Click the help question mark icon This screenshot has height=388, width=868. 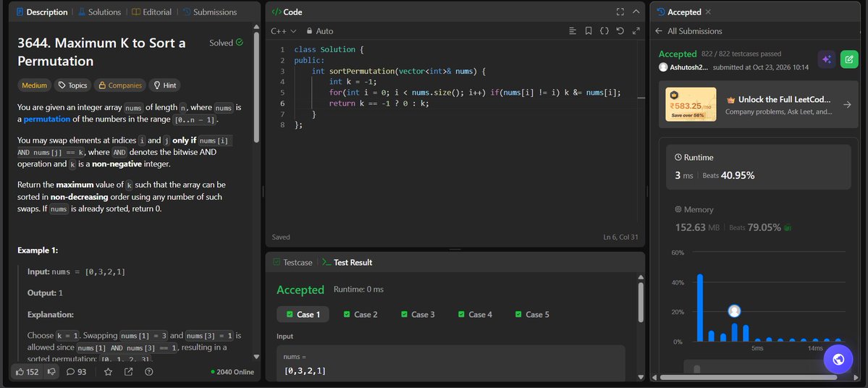(149, 372)
